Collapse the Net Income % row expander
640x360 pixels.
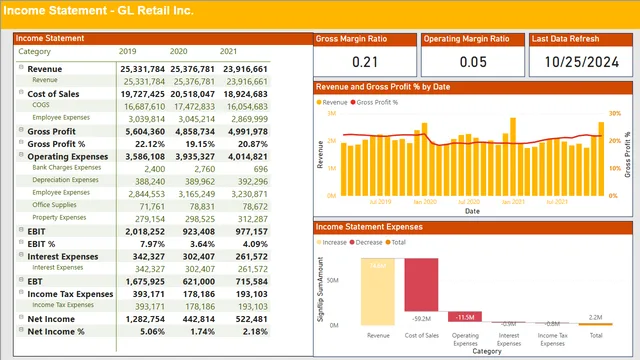pyautogui.click(x=21, y=330)
